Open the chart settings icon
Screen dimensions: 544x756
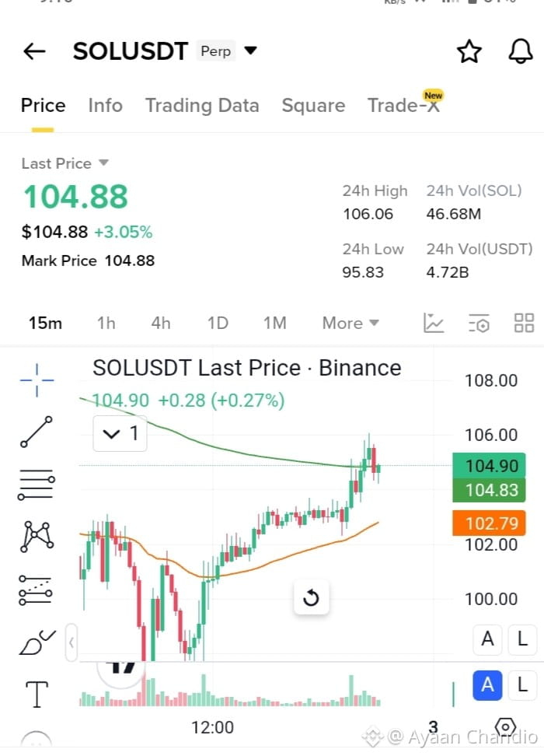click(x=479, y=324)
